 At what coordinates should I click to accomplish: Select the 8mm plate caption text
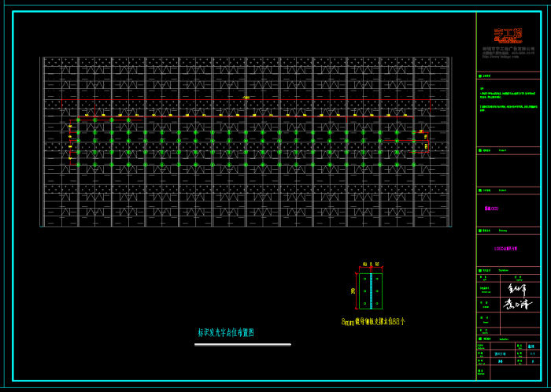coord(373,322)
